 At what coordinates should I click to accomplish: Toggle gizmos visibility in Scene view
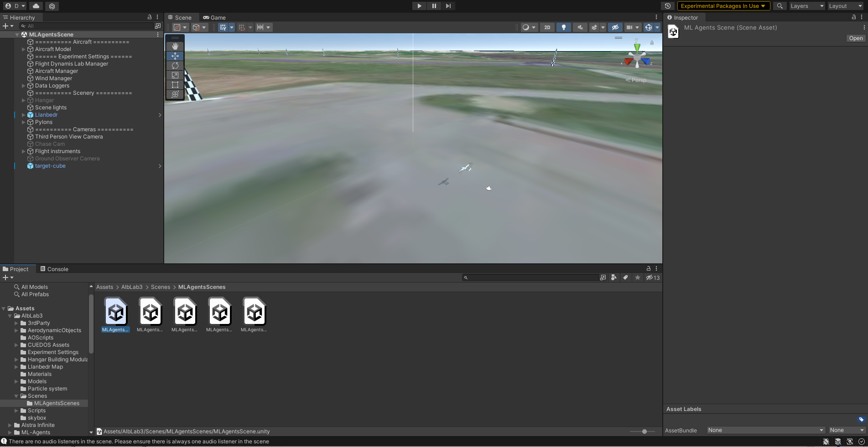(649, 27)
